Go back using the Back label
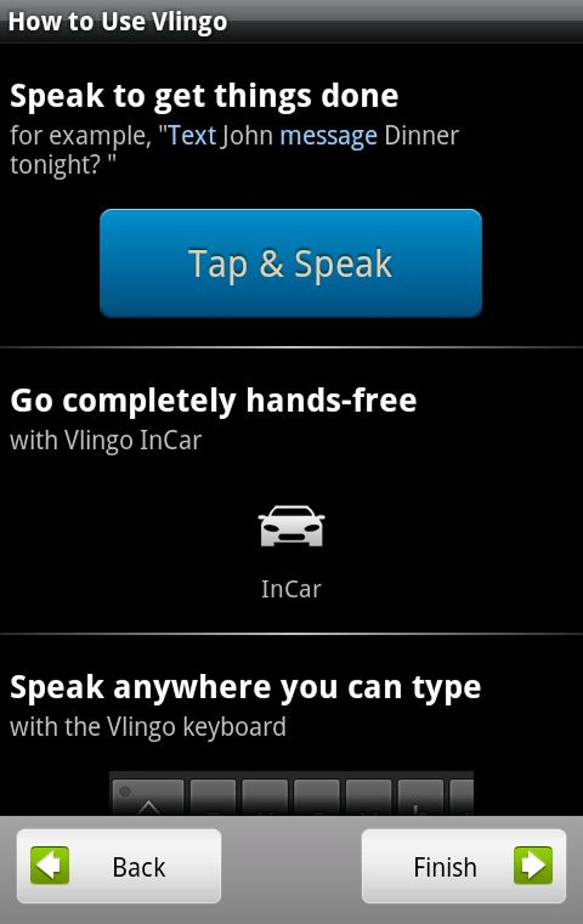The image size is (583, 924). pos(139,867)
